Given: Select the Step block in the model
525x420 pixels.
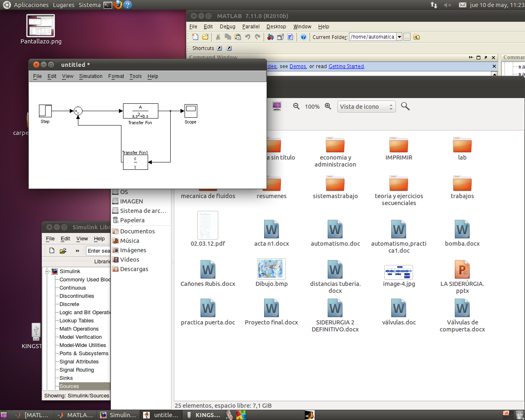Looking at the screenshot, I should click(45, 110).
